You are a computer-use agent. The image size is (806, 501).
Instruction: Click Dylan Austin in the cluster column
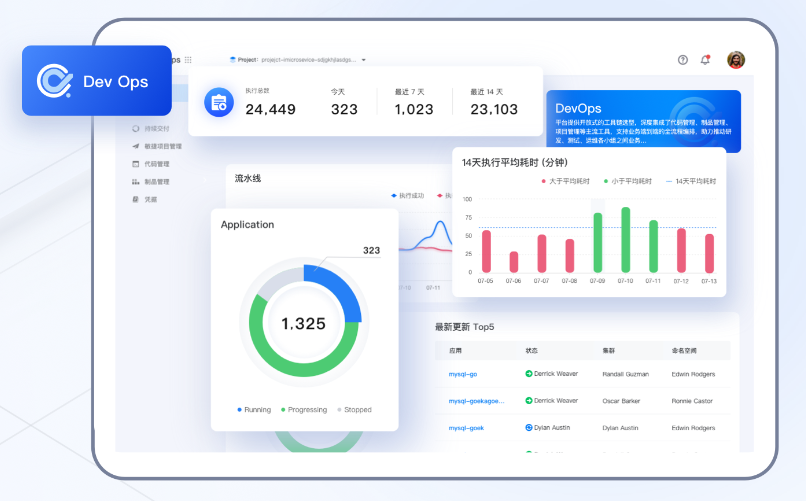point(620,428)
